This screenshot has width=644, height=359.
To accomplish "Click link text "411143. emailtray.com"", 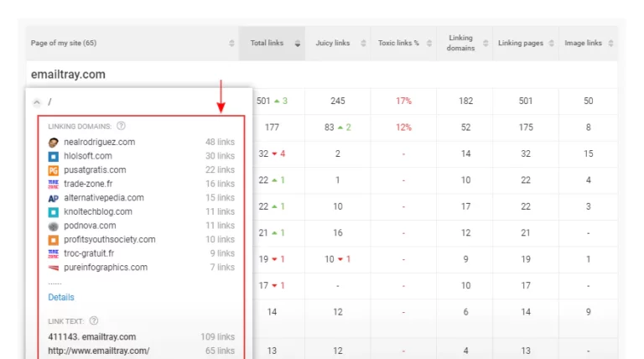I will pos(92,337).
